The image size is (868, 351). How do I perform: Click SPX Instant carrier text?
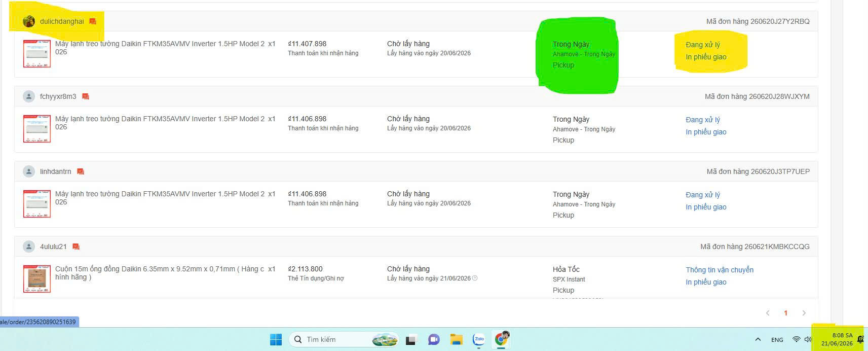(569, 279)
